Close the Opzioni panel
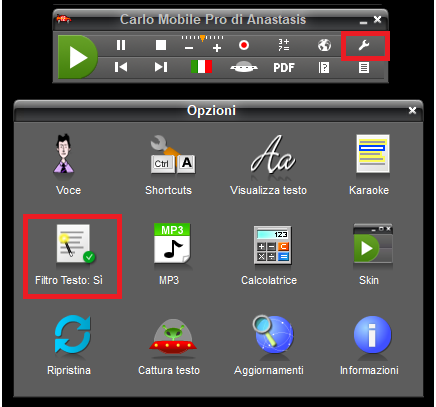The image size is (436, 407). coord(412,110)
